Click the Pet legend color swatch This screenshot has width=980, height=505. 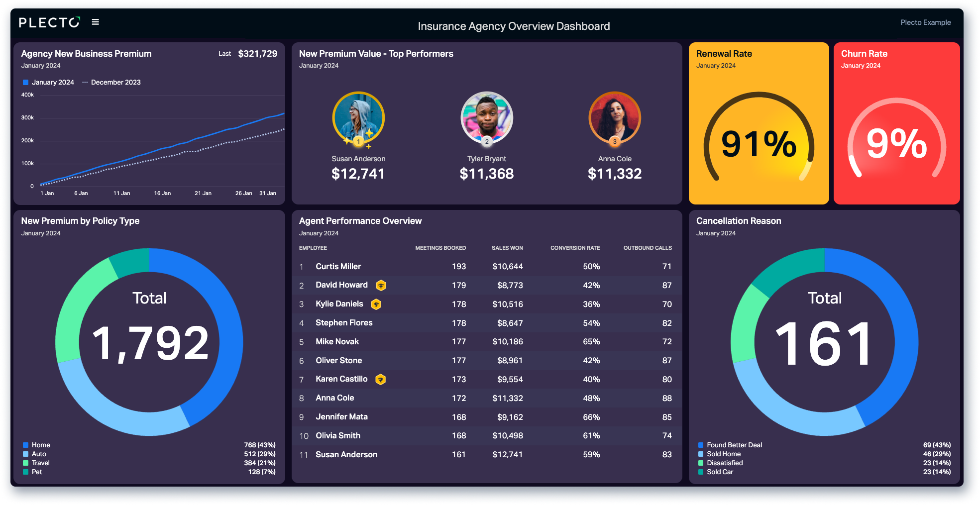(25, 472)
